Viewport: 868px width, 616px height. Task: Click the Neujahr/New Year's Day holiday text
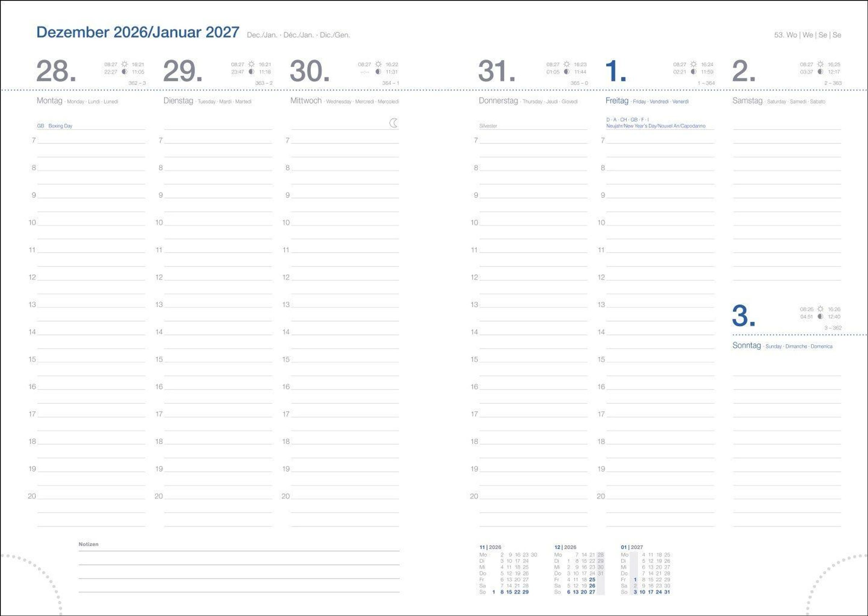coord(656,126)
